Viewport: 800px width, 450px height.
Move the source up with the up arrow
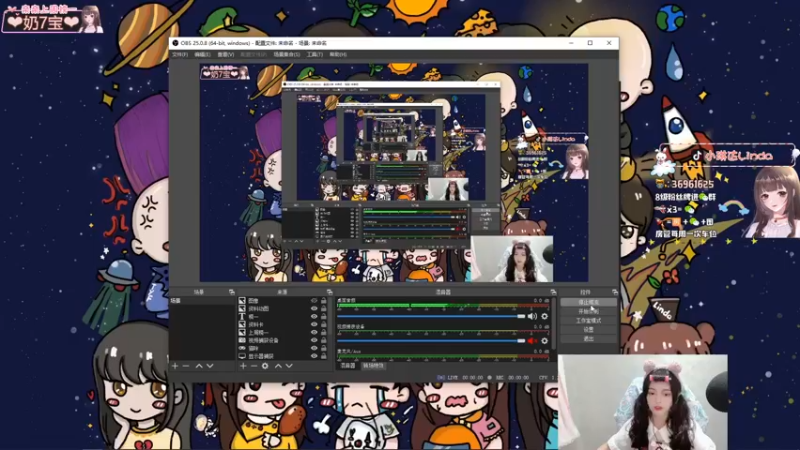click(x=278, y=366)
